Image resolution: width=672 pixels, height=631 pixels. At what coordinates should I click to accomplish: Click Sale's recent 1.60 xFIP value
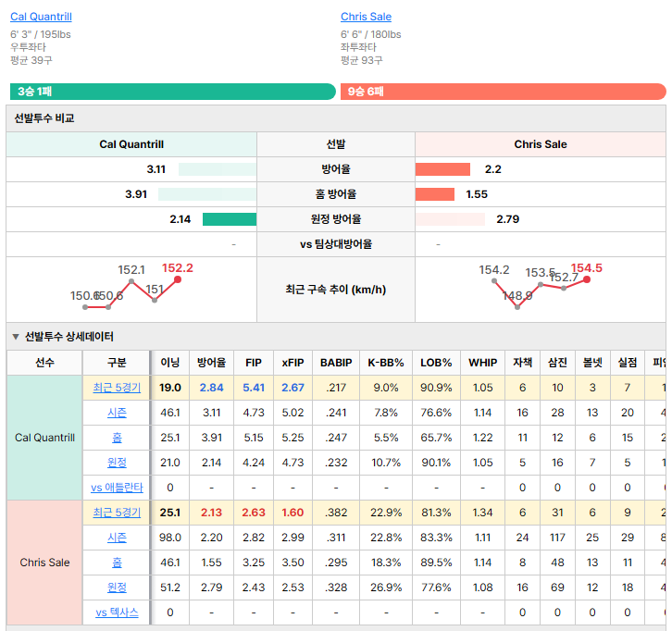click(292, 513)
